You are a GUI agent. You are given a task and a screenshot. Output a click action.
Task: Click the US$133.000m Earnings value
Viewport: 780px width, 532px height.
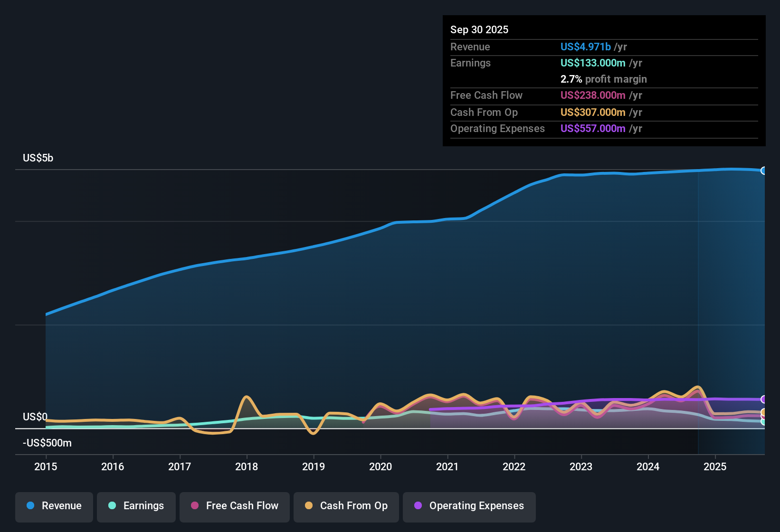(x=593, y=63)
